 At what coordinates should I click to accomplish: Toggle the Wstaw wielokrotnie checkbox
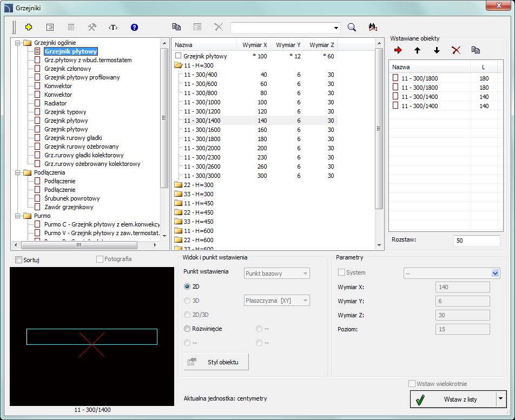tap(412, 384)
